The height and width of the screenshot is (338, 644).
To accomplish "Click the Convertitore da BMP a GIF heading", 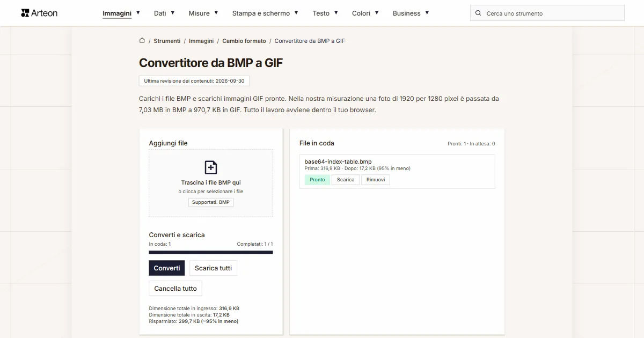I will pos(211,63).
